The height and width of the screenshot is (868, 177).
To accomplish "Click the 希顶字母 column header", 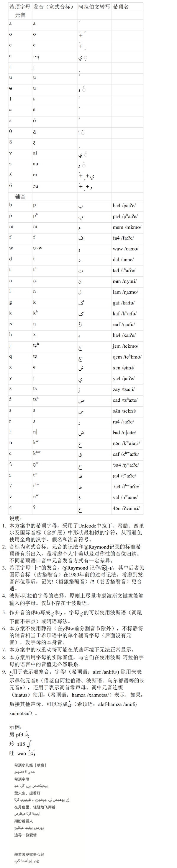I will coord(20,7).
